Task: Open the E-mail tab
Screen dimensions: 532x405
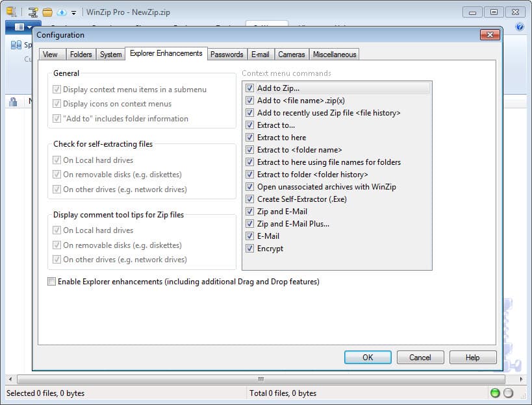Action: [260, 55]
